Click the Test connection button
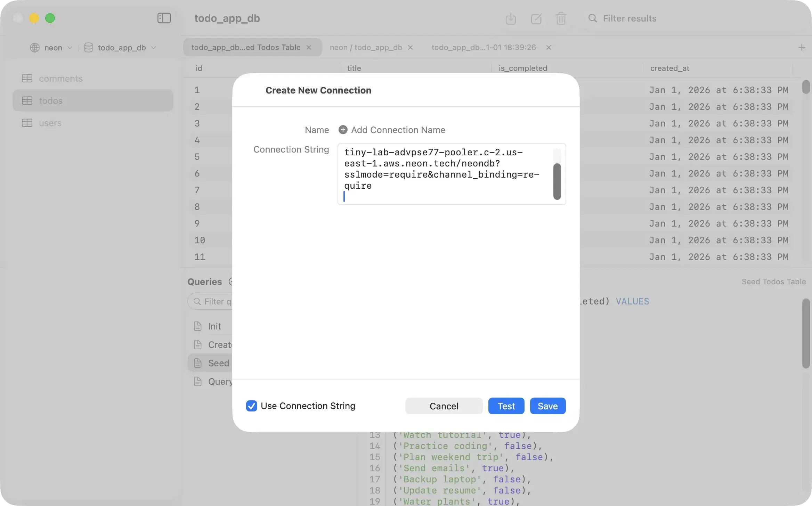Image resolution: width=812 pixels, height=506 pixels. coord(506,406)
